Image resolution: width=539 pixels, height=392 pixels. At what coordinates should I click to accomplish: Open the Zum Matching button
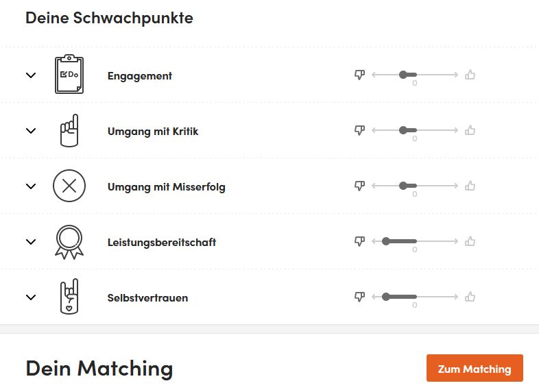click(x=475, y=368)
